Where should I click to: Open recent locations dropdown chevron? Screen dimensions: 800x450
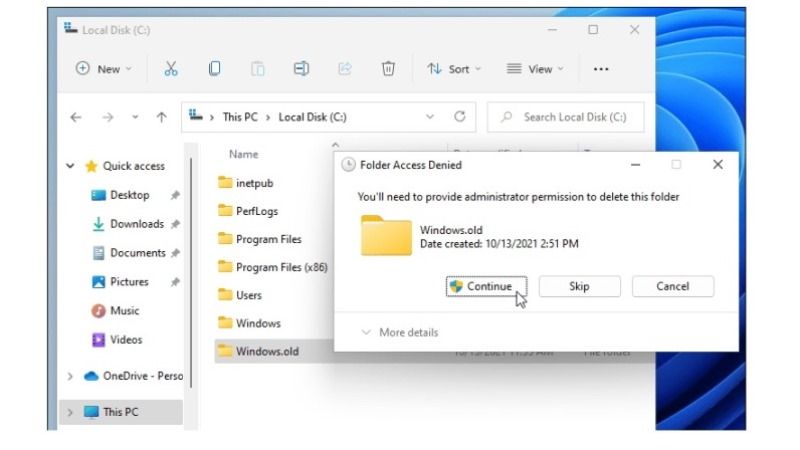coord(135,117)
